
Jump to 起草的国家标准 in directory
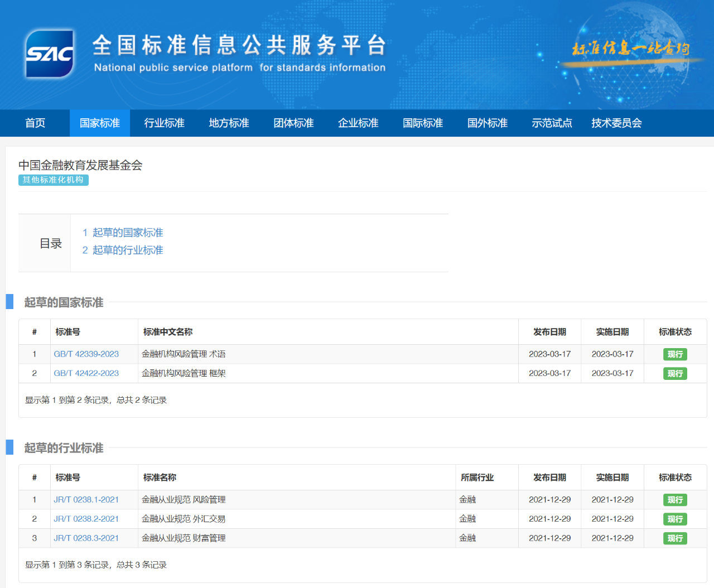tap(127, 233)
